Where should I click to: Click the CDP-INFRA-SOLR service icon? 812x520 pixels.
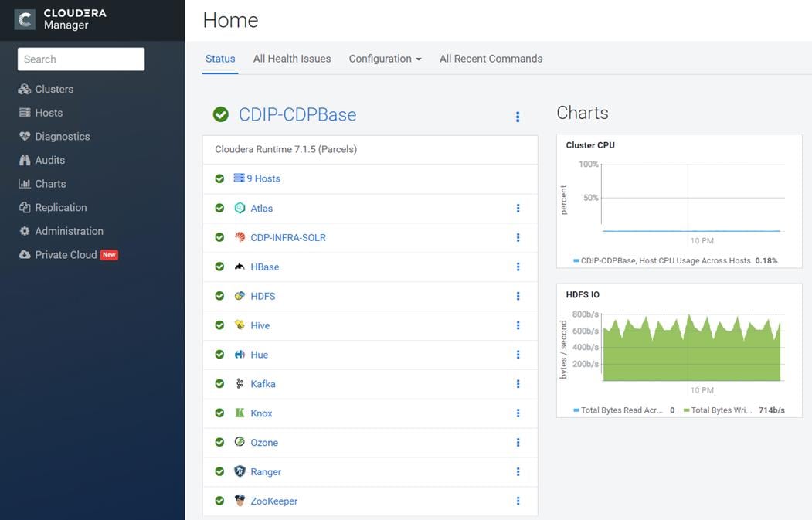click(x=240, y=237)
